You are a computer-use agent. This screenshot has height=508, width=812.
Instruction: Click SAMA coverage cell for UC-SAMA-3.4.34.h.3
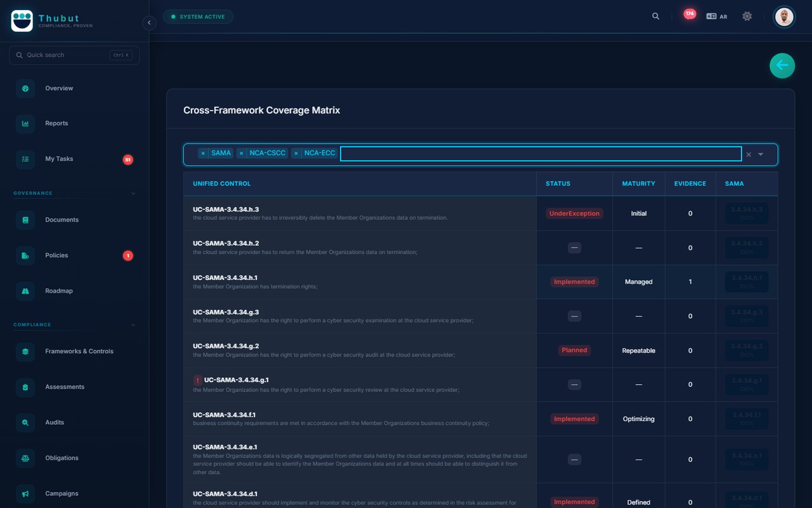pyautogui.click(x=747, y=213)
